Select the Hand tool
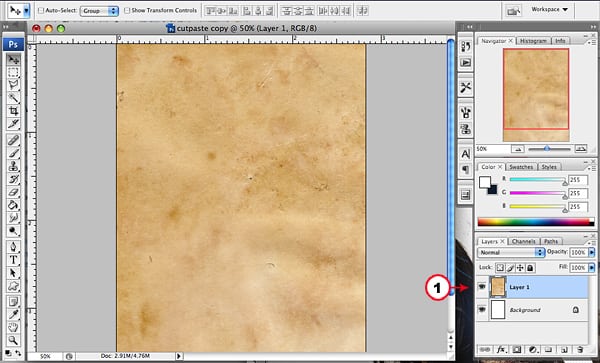The height and width of the screenshot is (363, 600). [x=13, y=327]
